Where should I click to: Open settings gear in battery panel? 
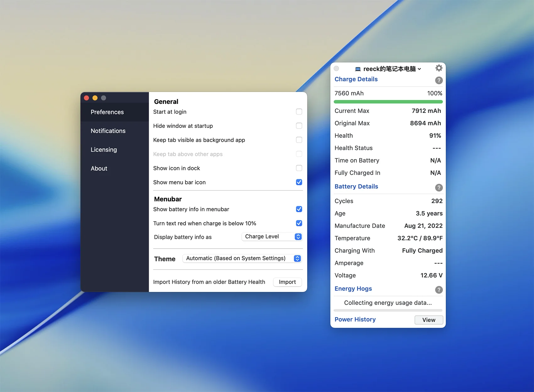click(x=439, y=68)
